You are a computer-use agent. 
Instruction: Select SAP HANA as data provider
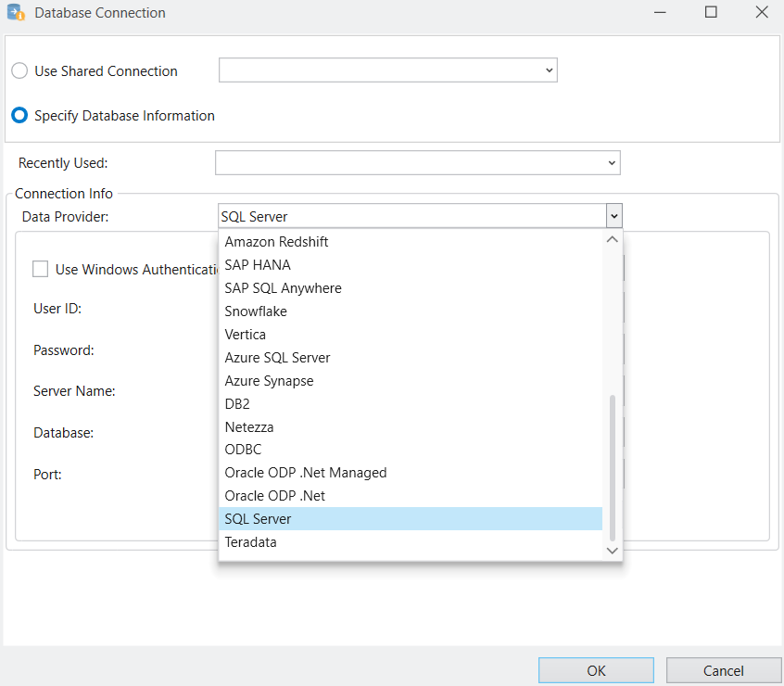coord(258,265)
